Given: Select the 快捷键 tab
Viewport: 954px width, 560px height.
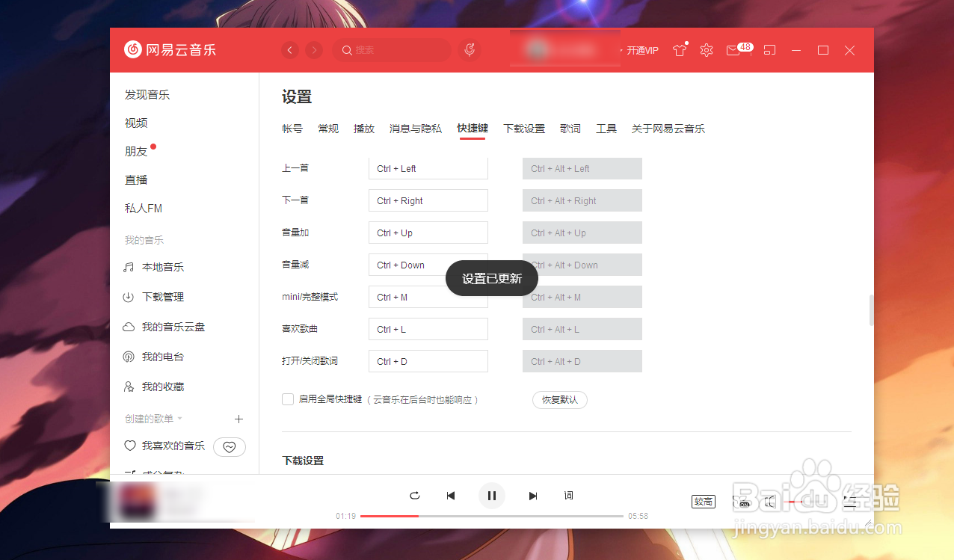Looking at the screenshot, I should tap(473, 129).
